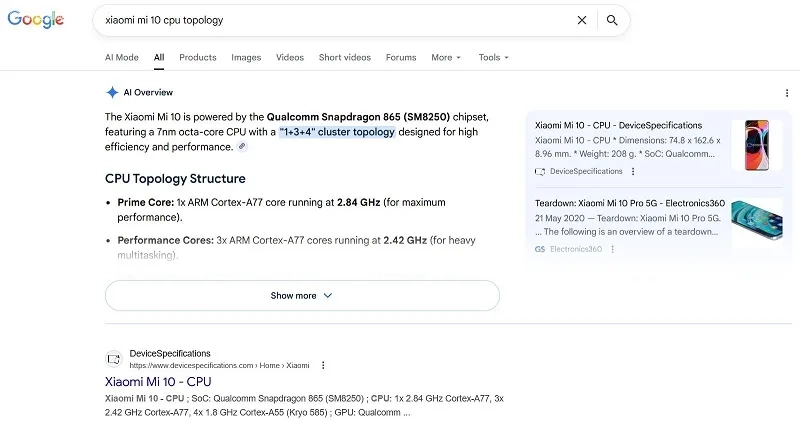Click the Xiaomi Mi 10 phone thumbnail
Screen dimensions: 800x424
tap(757, 145)
